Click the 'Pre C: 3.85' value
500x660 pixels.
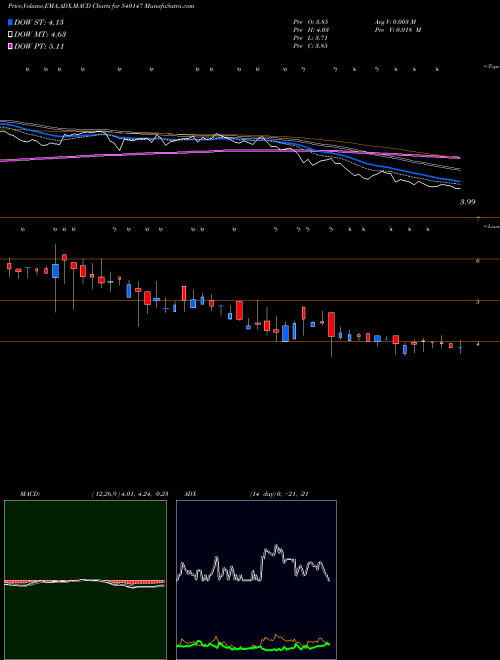pos(311,46)
